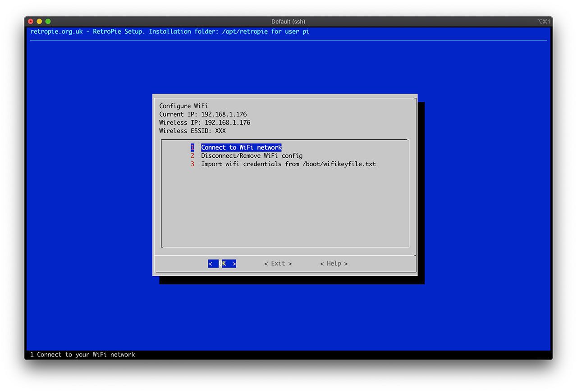This screenshot has height=392, width=577.
Task: Choose 'Disconnect/Remove WiFi config' entry
Action: click(x=252, y=156)
